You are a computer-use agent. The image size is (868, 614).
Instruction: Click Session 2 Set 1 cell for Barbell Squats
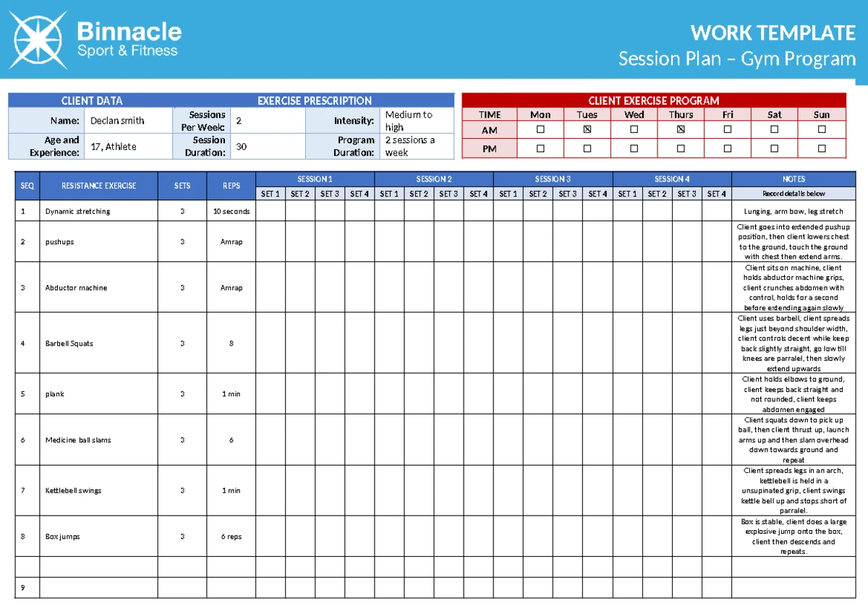[x=389, y=344]
